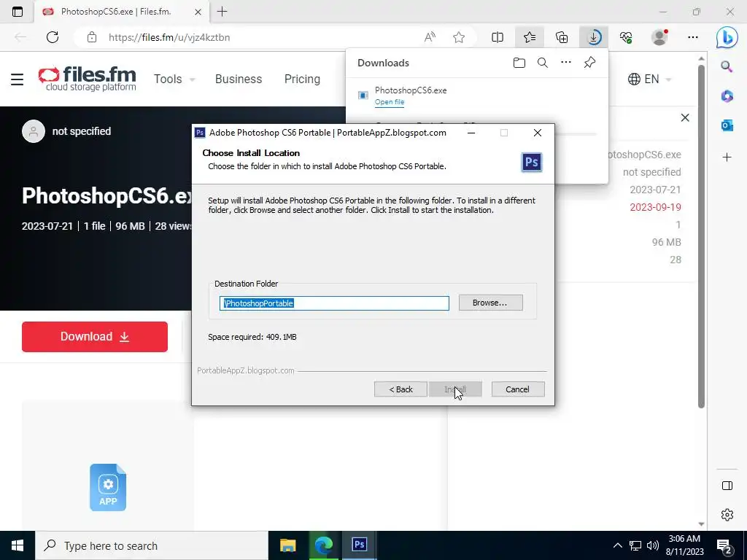Screen dimensions: 747x560
Task: Click the Install button
Action: point(455,389)
